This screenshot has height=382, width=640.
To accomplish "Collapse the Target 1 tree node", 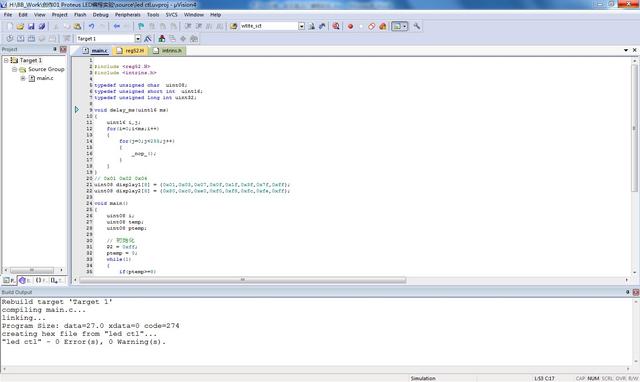I will pyautogui.click(x=6, y=60).
